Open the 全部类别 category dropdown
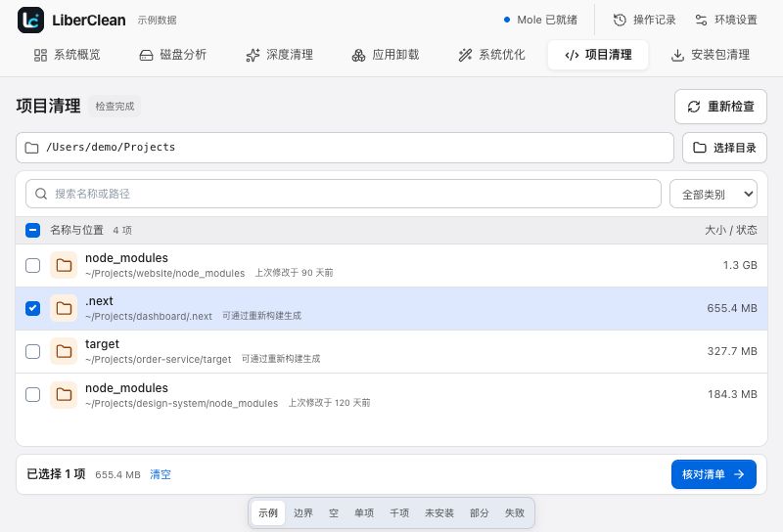Screen dimensions: 783x532 714,194
